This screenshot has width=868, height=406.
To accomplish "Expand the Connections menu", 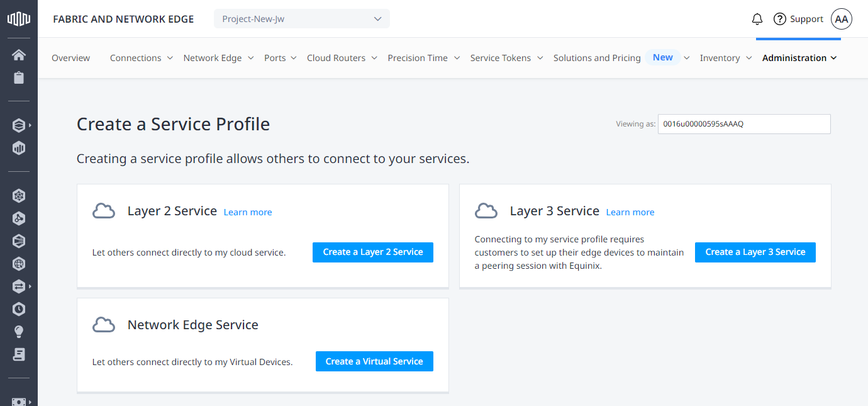I will click(142, 58).
